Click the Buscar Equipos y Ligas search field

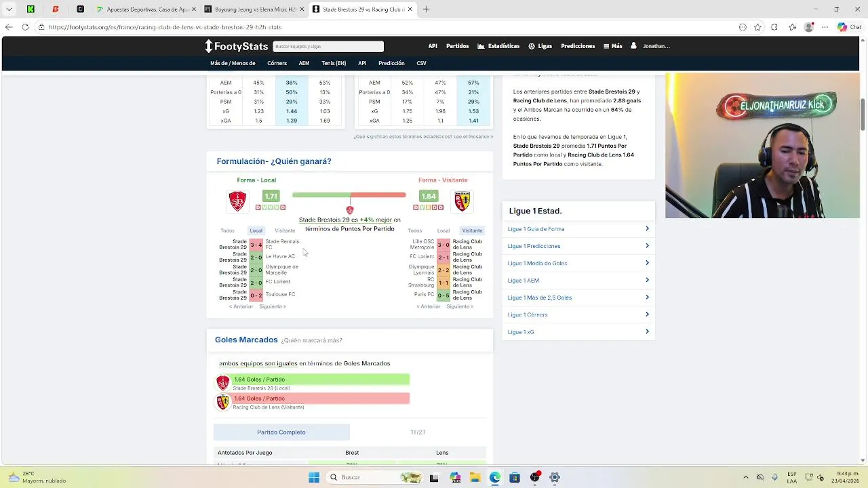tap(328, 46)
